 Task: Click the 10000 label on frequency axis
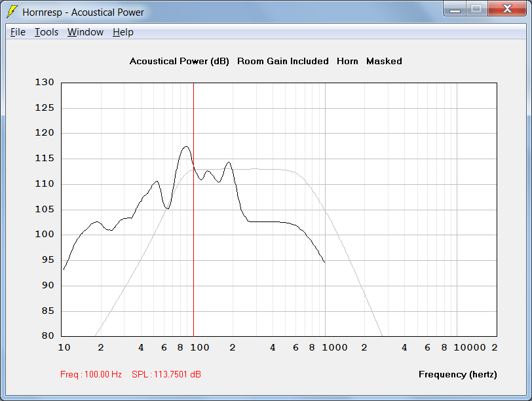(x=470, y=347)
